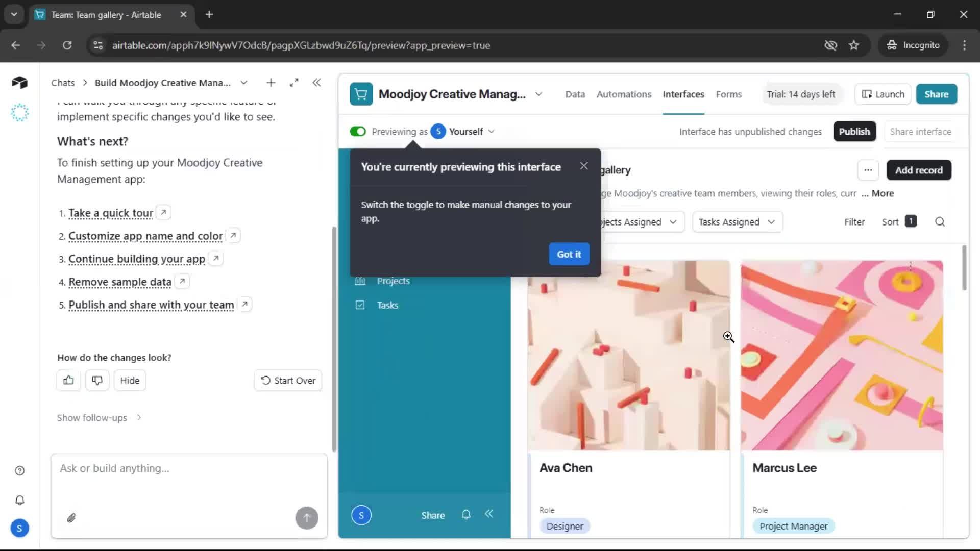Click Start Over button
This screenshot has height=551, width=980.
288,380
